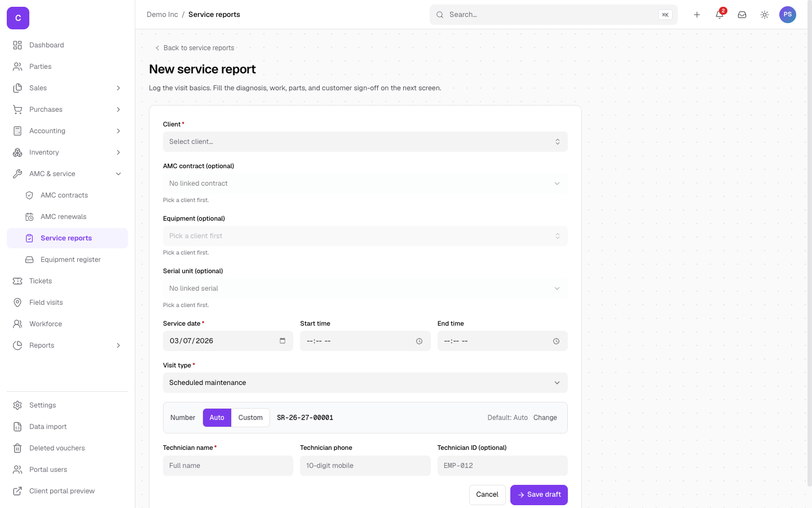Screen dimensions: 812x508
Task: Click the Workforce people icon
Action: click(17, 324)
